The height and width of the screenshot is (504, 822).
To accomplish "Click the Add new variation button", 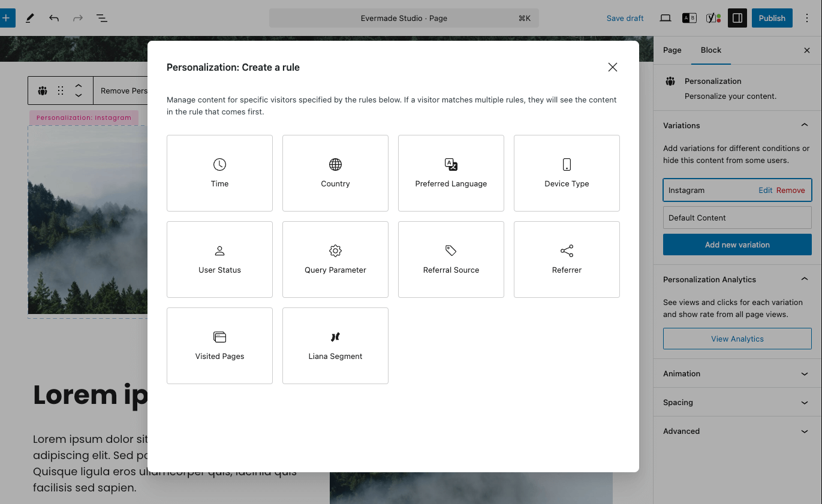I will pyautogui.click(x=737, y=245).
